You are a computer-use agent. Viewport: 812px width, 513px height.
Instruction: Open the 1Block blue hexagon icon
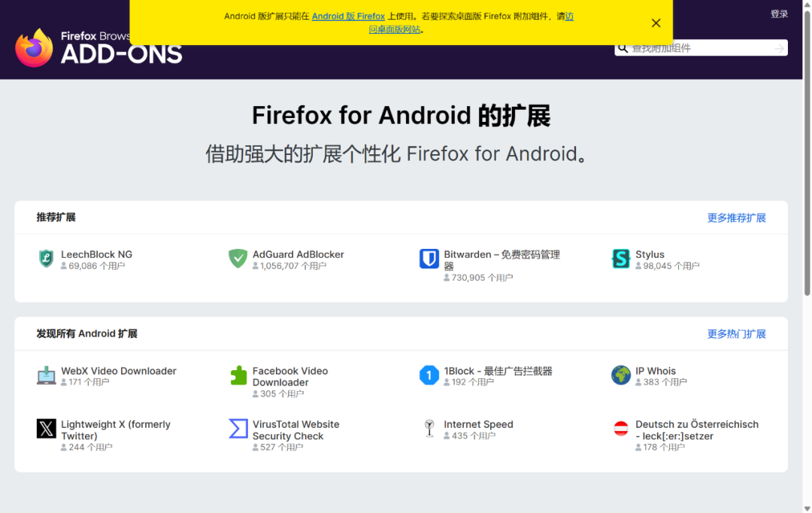429,375
